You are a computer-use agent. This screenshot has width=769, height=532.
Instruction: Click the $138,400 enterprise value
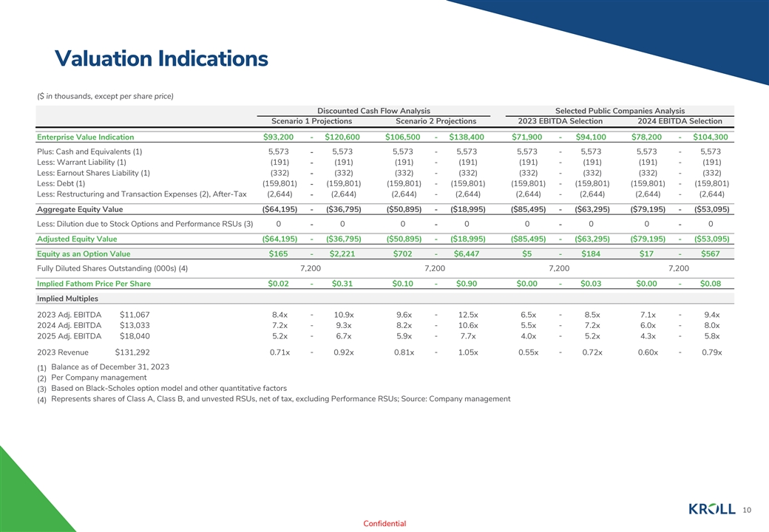(467, 137)
